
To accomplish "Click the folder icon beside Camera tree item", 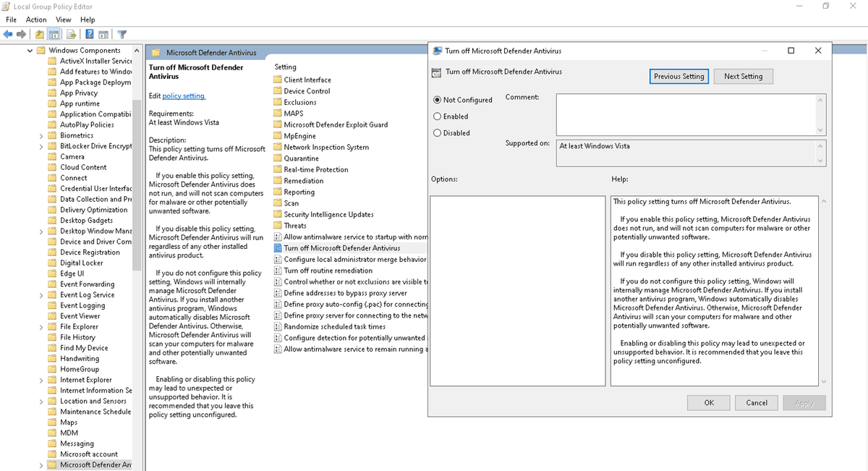I will coord(52,156).
